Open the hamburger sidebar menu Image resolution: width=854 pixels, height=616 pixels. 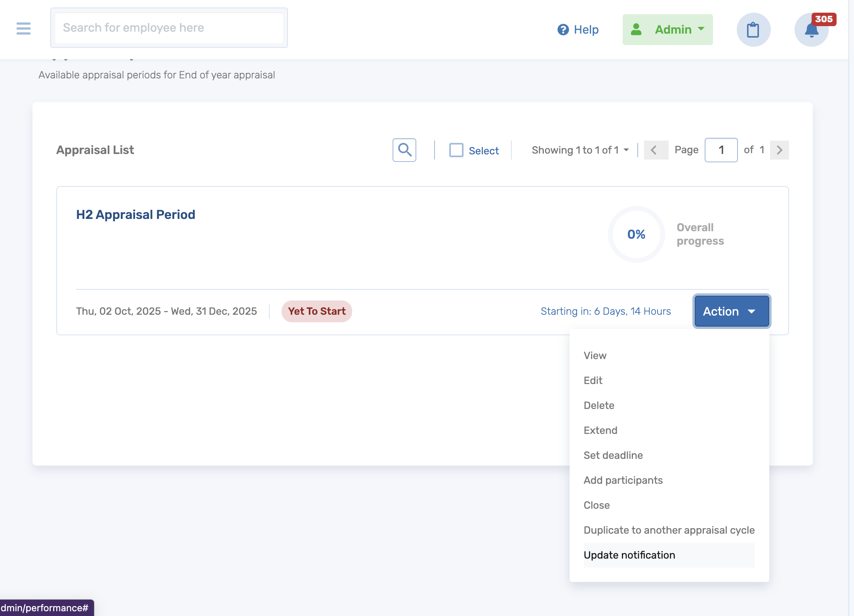(23, 29)
